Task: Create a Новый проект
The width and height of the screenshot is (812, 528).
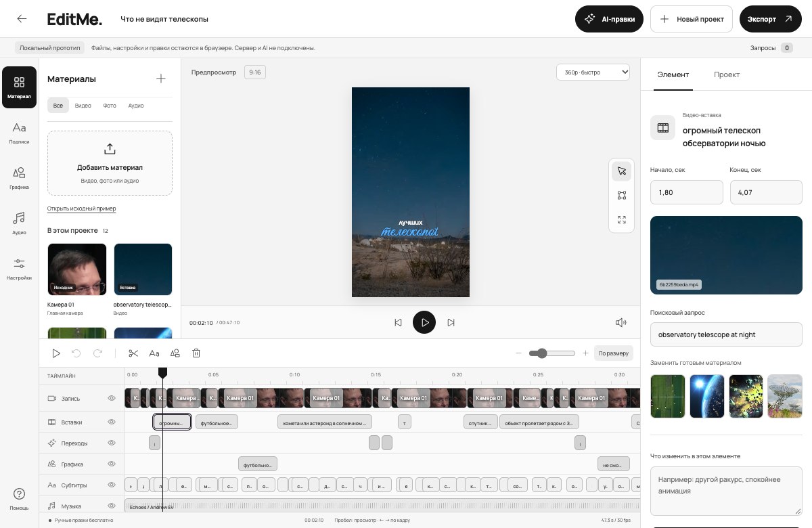Action: (x=692, y=19)
